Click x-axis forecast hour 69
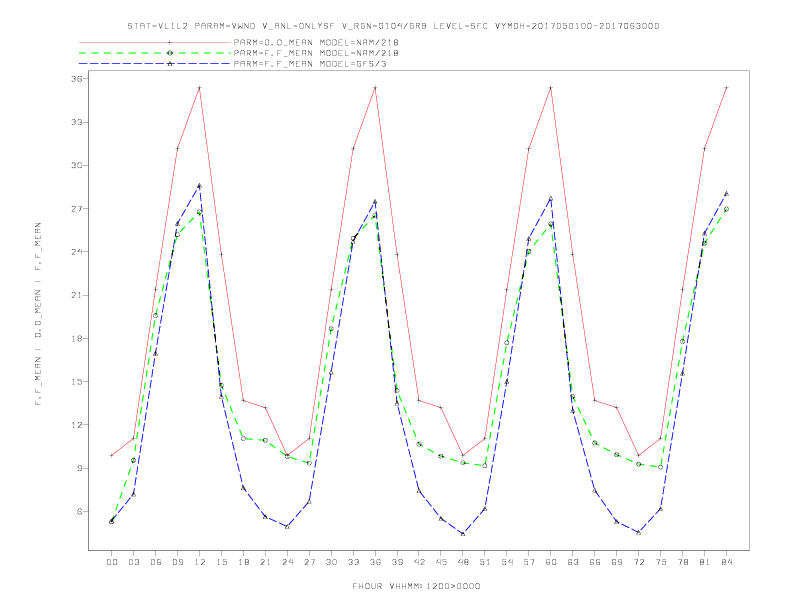Image resolution: width=792 pixels, height=612 pixels. point(617,562)
